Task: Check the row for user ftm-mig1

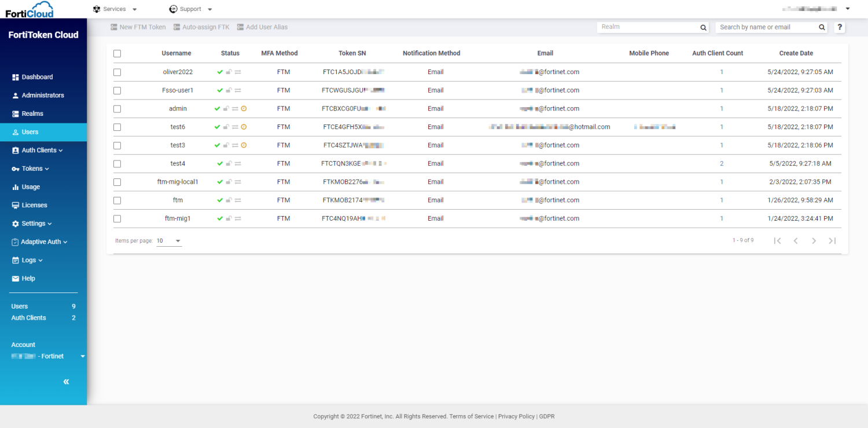Action: pos(117,218)
